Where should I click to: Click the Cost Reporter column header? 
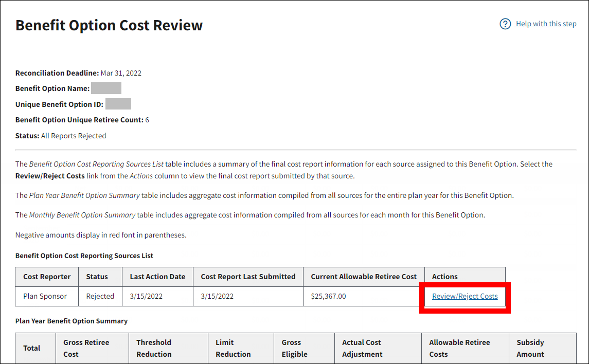click(47, 277)
